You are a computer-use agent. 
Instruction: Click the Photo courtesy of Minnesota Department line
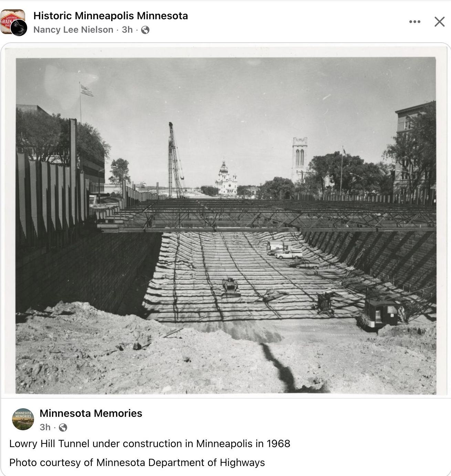137,463
